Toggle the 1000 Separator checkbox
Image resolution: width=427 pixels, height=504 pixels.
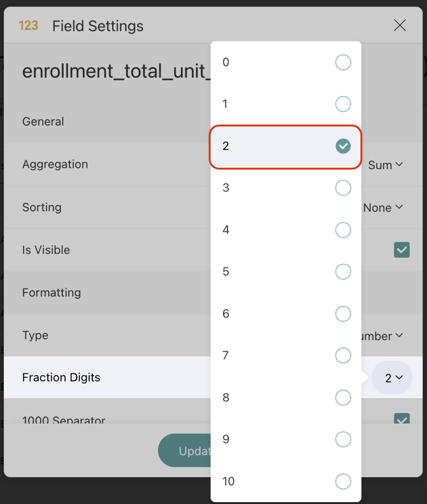click(x=402, y=419)
